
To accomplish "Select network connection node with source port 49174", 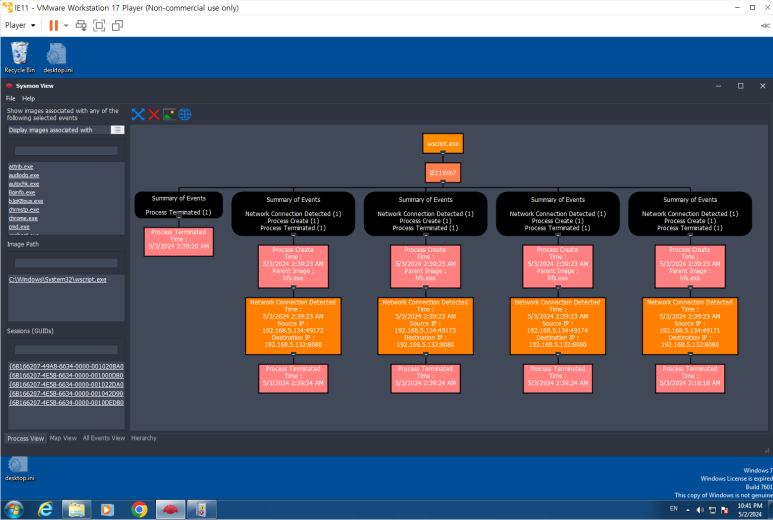I will (x=558, y=326).
